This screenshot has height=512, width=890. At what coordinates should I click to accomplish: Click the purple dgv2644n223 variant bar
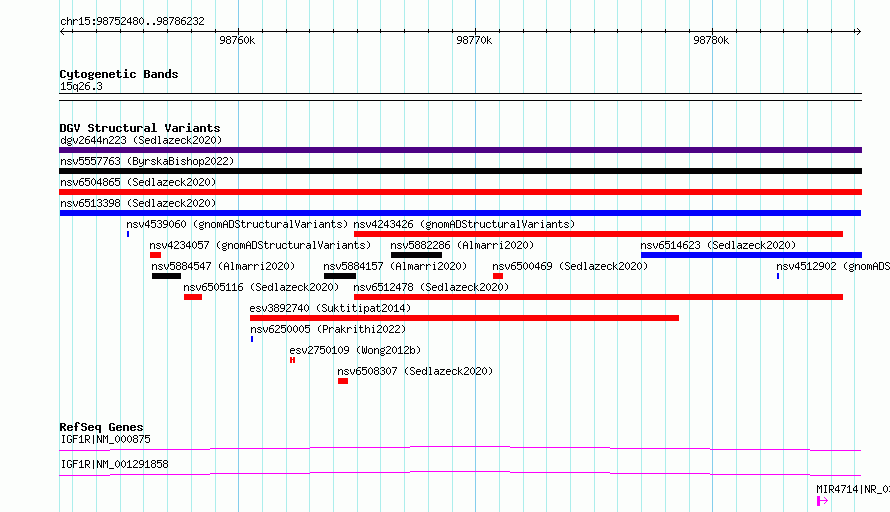(x=460, y=150)
